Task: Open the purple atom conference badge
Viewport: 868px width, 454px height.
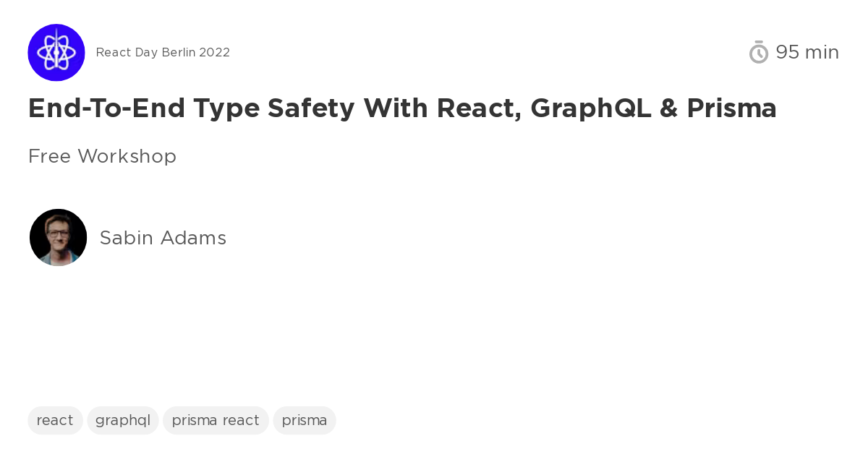Action: (x=56, y=52)
